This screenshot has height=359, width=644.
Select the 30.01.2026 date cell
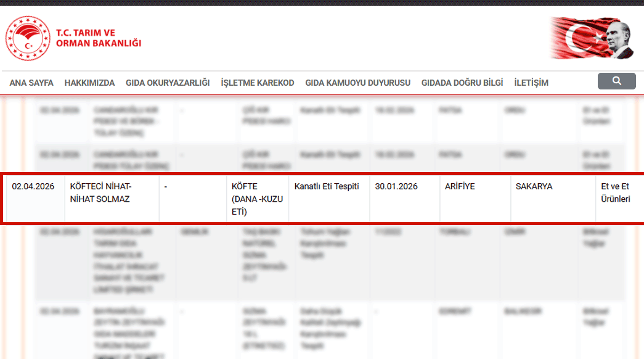396,187
